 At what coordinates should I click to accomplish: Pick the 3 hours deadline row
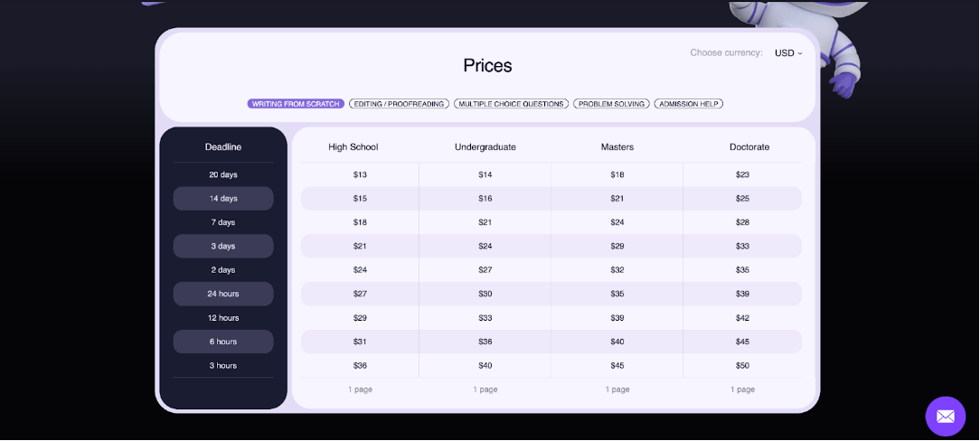[223, 366]
